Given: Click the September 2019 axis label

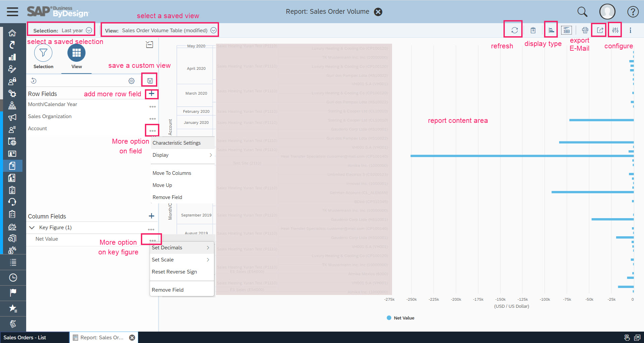Looking at the screenshot, I should pyautogui.click(x=196, y=215).
